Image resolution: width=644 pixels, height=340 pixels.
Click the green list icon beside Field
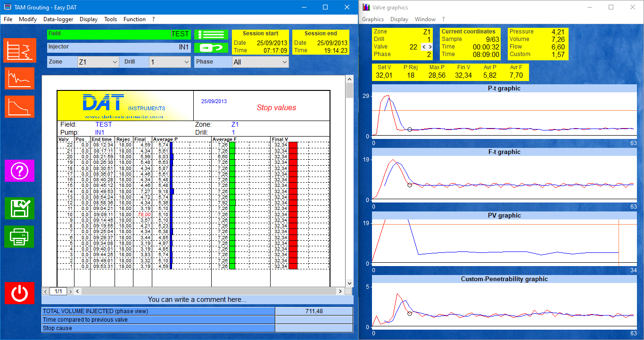coord(211,34)
